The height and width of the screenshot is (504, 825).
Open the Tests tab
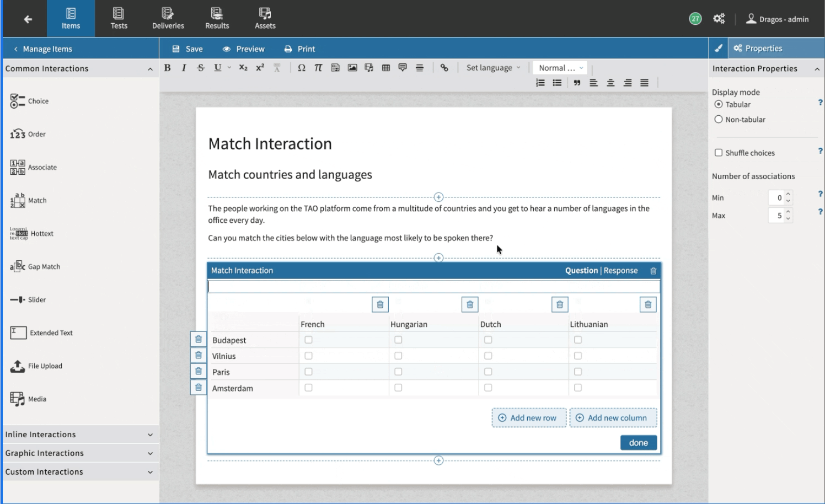(x=119, y=19)
